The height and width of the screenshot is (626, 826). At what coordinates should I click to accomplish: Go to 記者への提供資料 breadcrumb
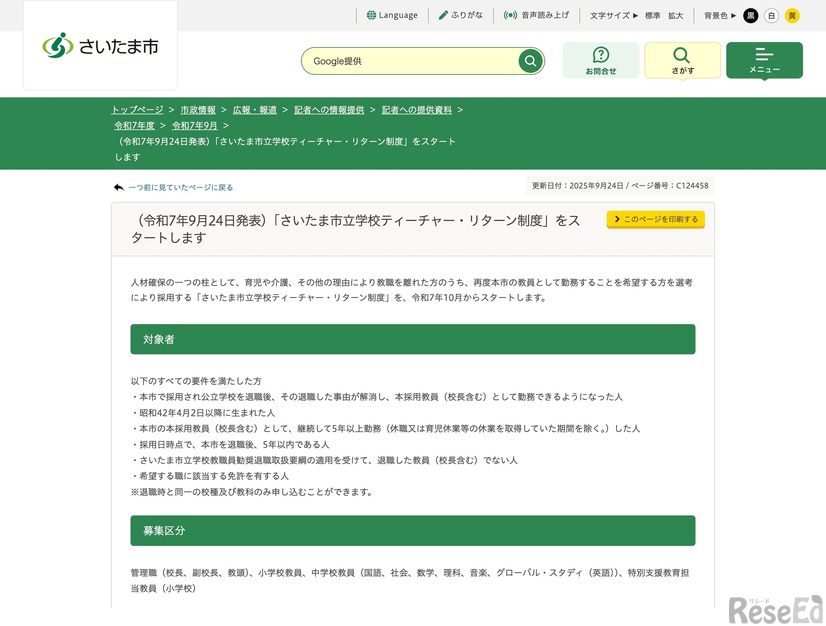click(417, 110)
